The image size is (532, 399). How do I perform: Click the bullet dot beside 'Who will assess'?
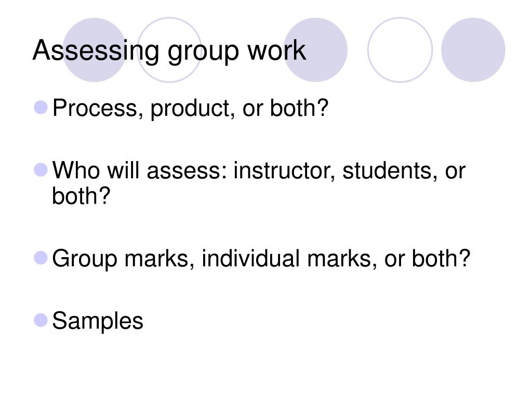point(41,170)
